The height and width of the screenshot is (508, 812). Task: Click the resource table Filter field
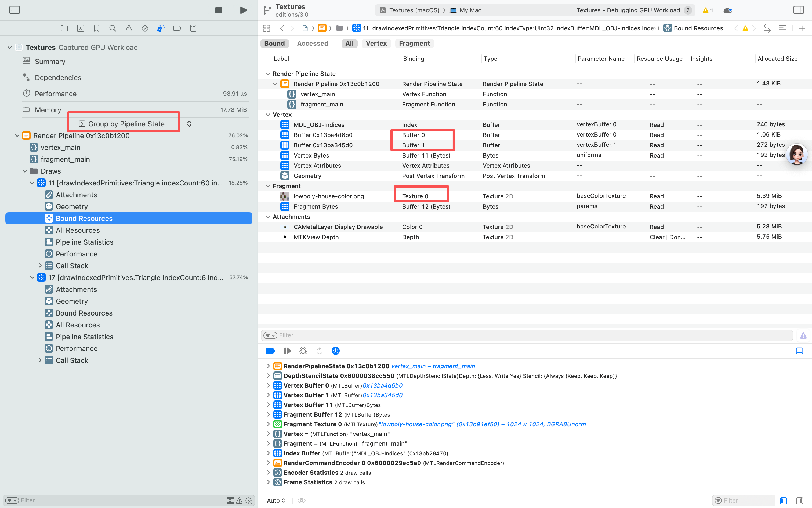[x=527, y=335]
